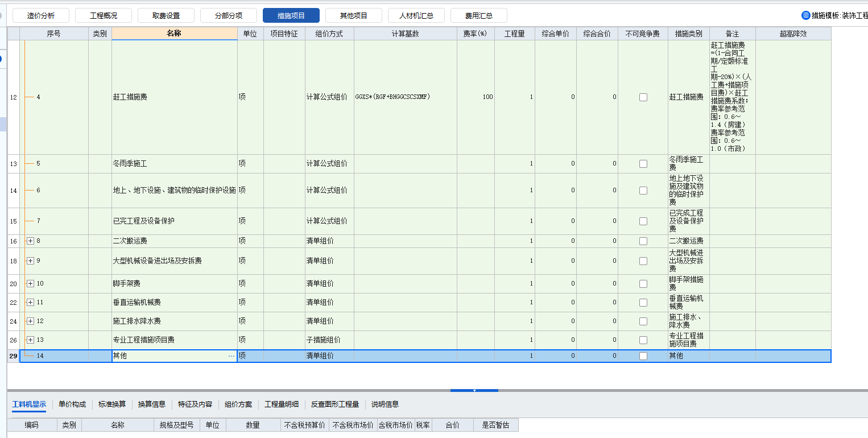868x438 pixels.
Task: Check 不可竞争费 on the 其他 row
Action: click(643, 356)
